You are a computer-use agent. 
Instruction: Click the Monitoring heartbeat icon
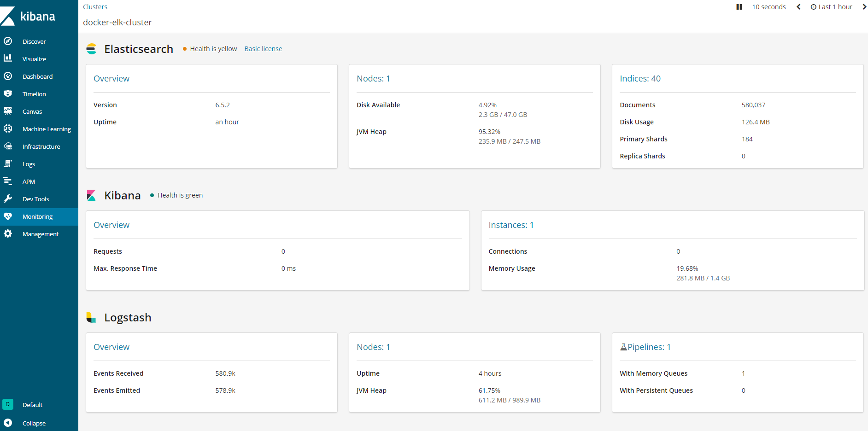pos(8,216)
